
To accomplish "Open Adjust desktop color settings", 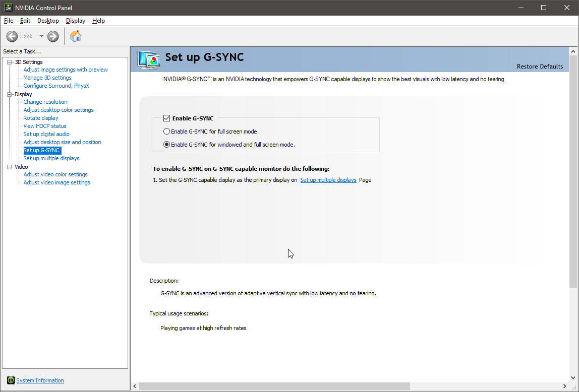I will click(59, 110).
